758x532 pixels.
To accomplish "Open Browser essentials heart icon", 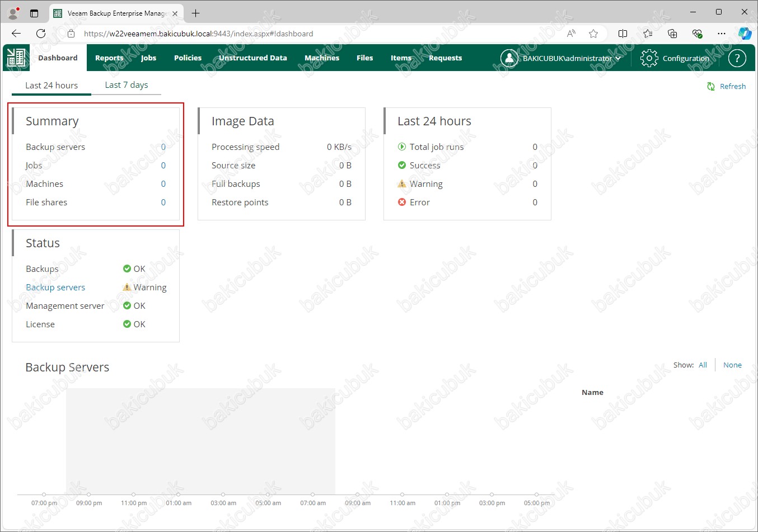I will pyautogui.click(x=697, y=34).
